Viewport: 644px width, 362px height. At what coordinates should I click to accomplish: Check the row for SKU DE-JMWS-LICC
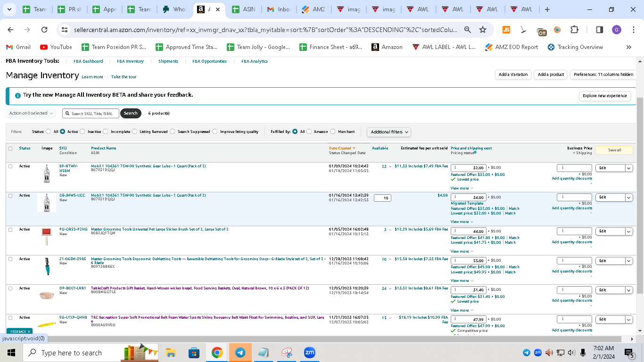(10, 196)
